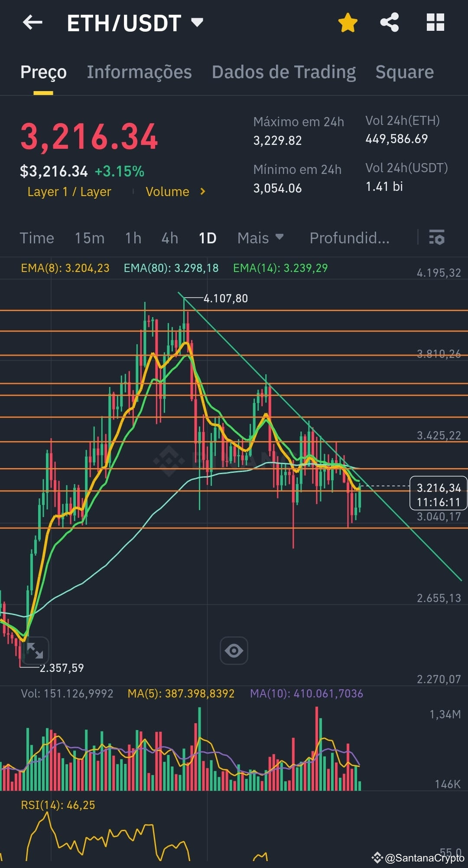Tap the 2.357,59 low price marker
The height and width of the screenshot is (868, 468).
click(x=62, y=668)
